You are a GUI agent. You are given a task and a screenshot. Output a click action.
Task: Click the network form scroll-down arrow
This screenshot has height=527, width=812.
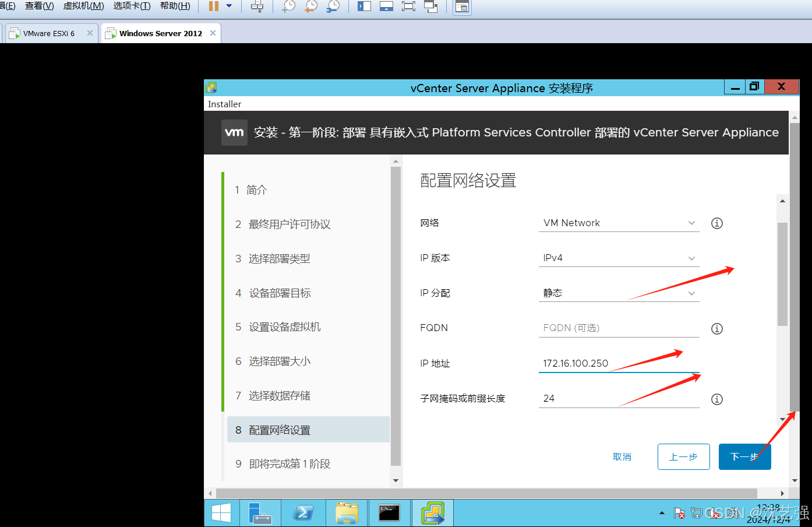[782, 419]
